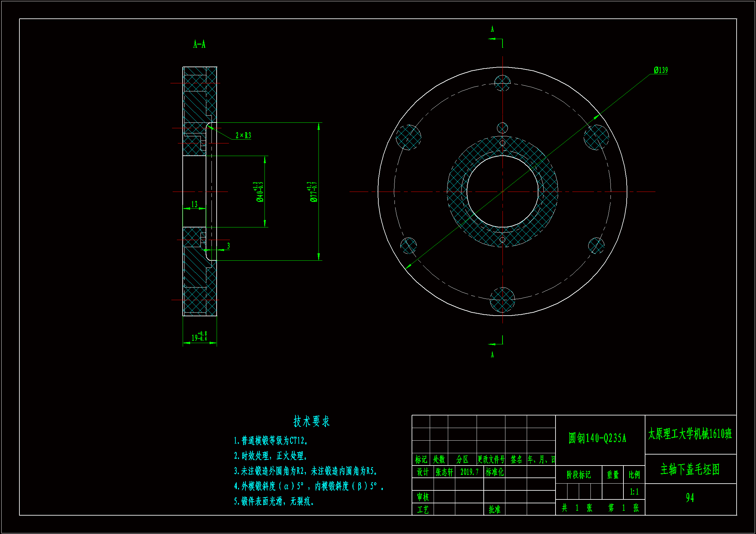Click the 13 depth dimension text
Screen dimensions: 756x534
tap(194, 204)
